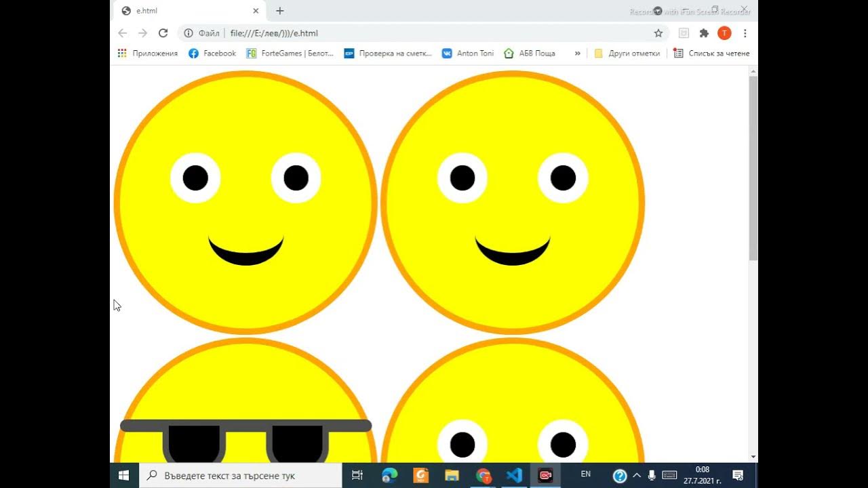The image size is (868, 488).
Task: Open the Приложения apps bookmark
Action: tap(148, 53)
